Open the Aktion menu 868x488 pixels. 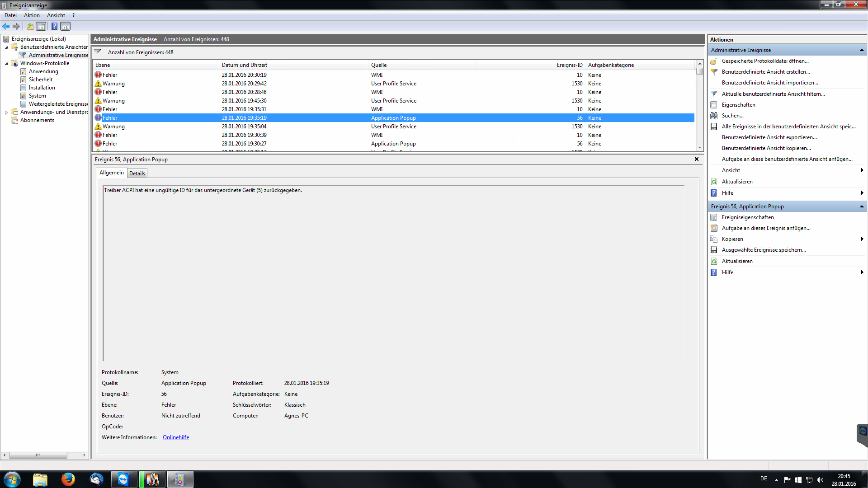[32, 15]
